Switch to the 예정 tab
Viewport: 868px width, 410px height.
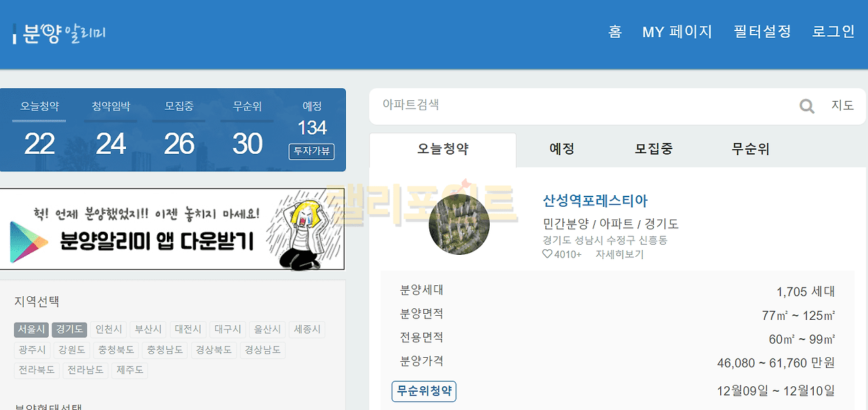561,150
